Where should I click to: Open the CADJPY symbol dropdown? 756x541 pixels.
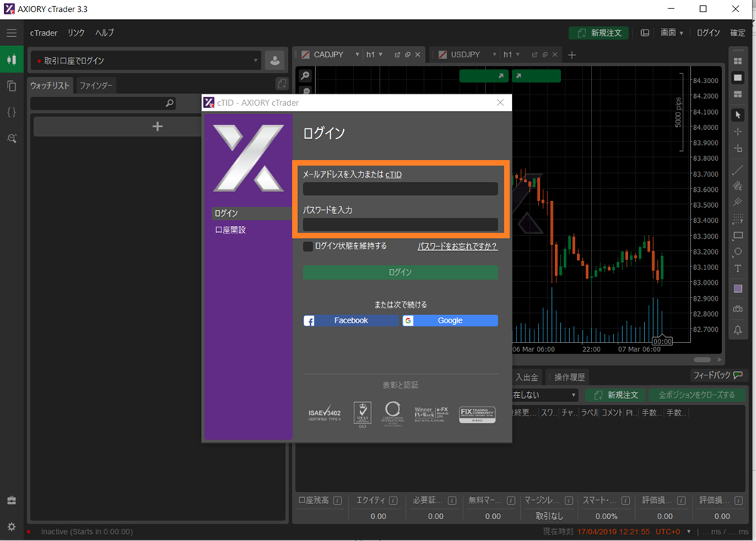point(357,54)
